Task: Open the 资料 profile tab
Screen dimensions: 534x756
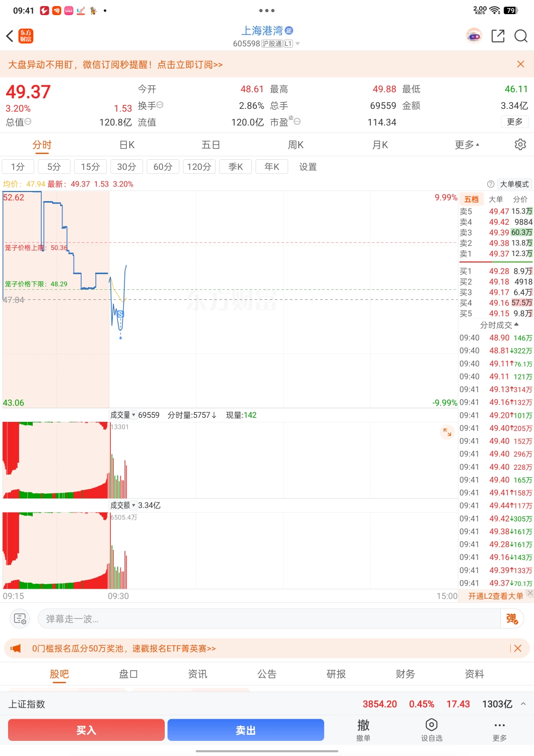Action: coord(474,674)
